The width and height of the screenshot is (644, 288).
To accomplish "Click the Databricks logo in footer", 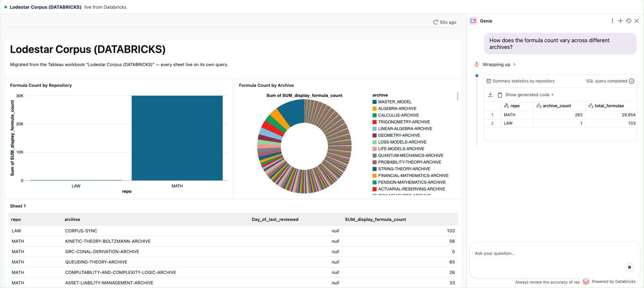I will [586, 282].
